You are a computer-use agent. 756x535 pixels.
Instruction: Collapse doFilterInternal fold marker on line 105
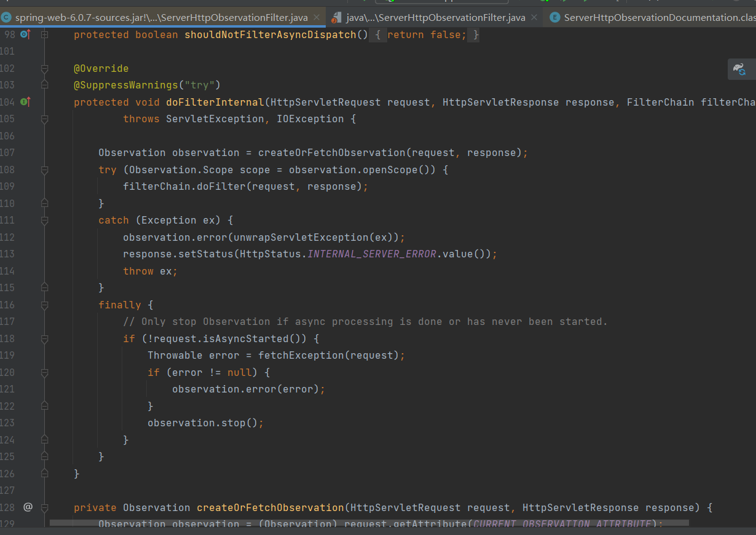point(44,119)
